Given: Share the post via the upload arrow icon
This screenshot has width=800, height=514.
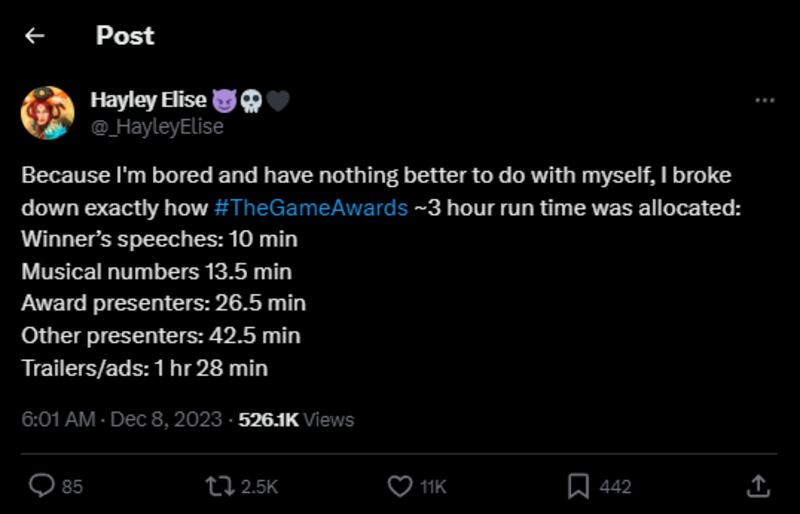Looking at the screenshot, I should 759,486.
